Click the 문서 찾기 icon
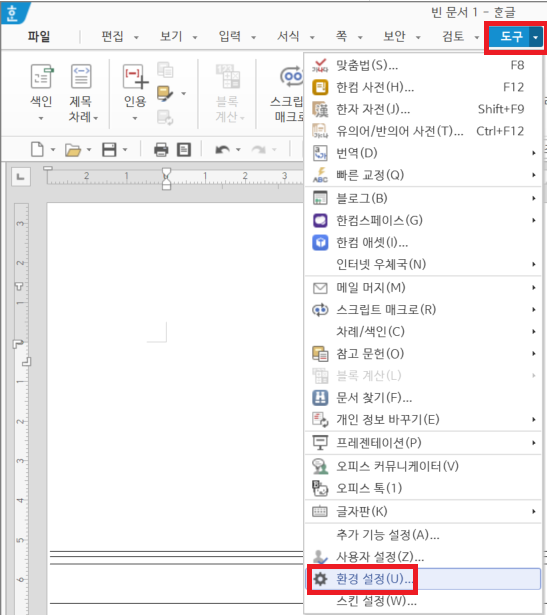Viewport: 547px width, 615px height. click(320, 398)
